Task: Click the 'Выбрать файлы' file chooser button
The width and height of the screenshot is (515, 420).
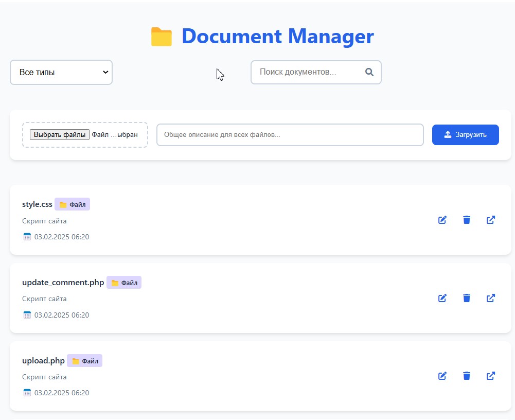Action: coord(60,135)
